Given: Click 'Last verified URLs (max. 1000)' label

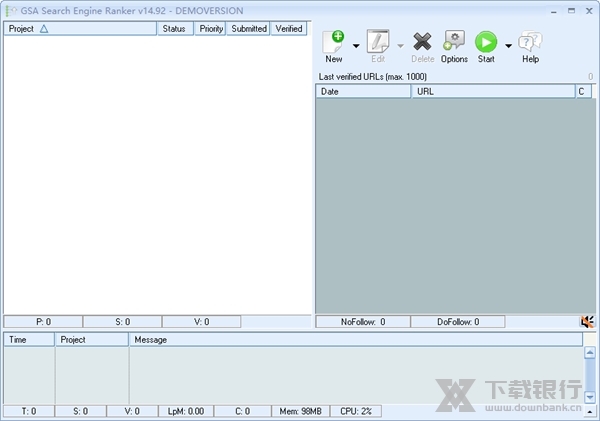Looking at the screenshot, I should pyautogui.click(x=373, y=77).
